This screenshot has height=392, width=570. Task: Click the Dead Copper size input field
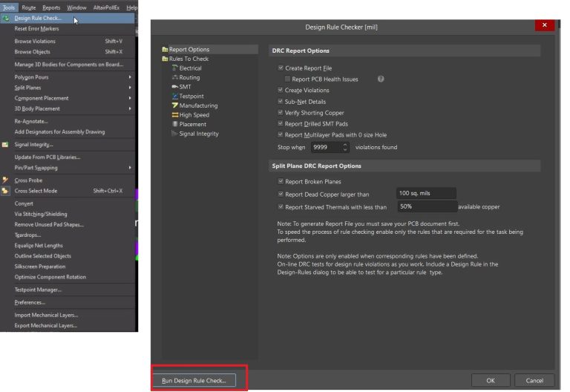pyautogui.click(x=426, y=194)
